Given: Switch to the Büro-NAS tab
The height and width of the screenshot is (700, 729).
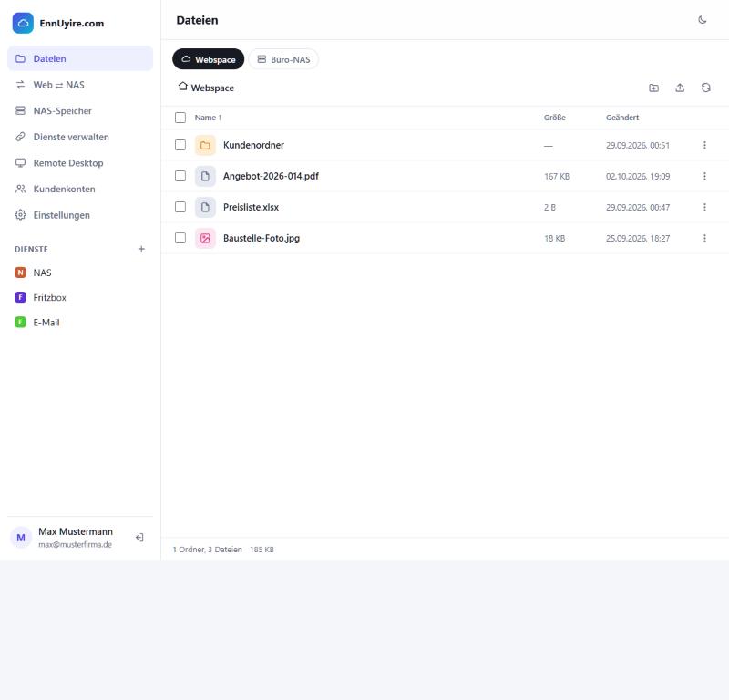Looking at the screenshot, I should pos(283,59).
